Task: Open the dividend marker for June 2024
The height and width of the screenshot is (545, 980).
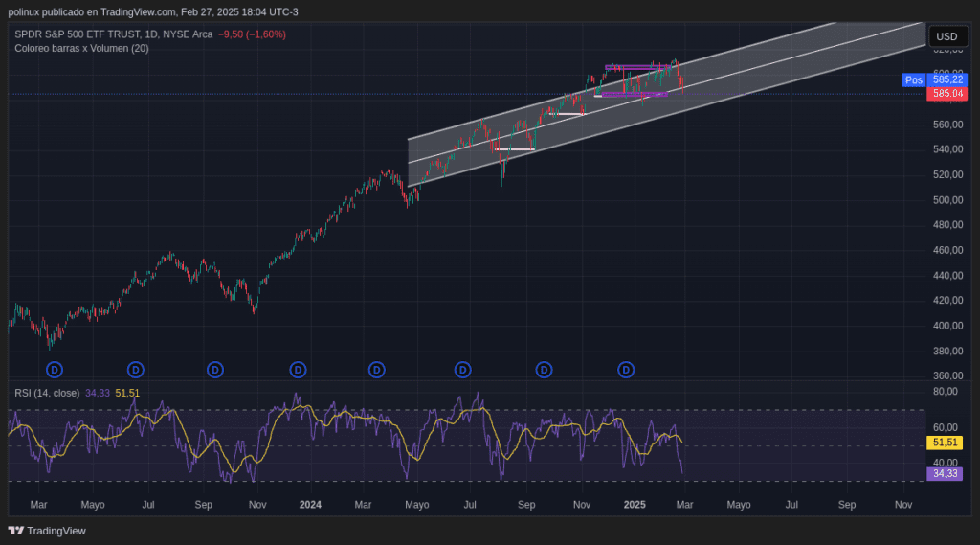Action: pos(462,370)
